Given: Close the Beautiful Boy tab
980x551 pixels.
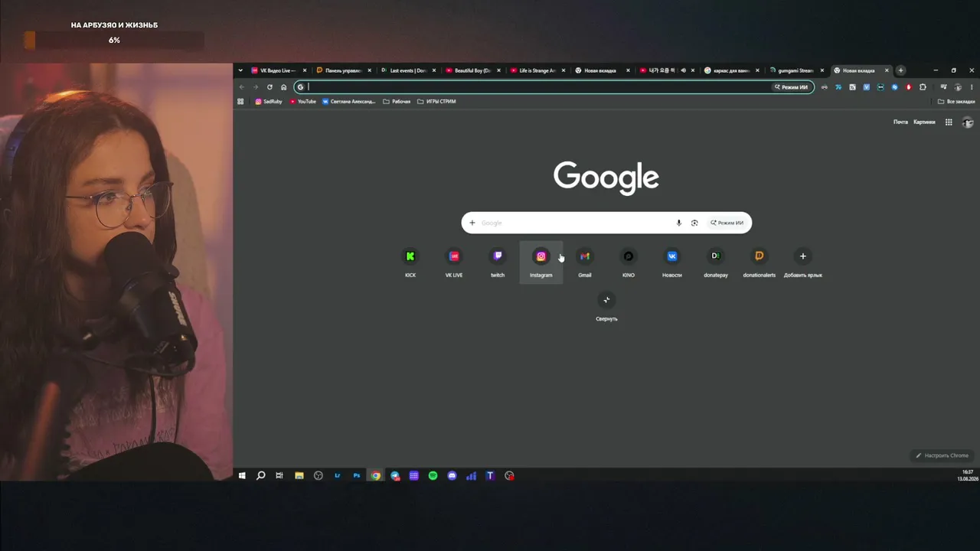Looking at the screenshot, I should coord(498,70).
